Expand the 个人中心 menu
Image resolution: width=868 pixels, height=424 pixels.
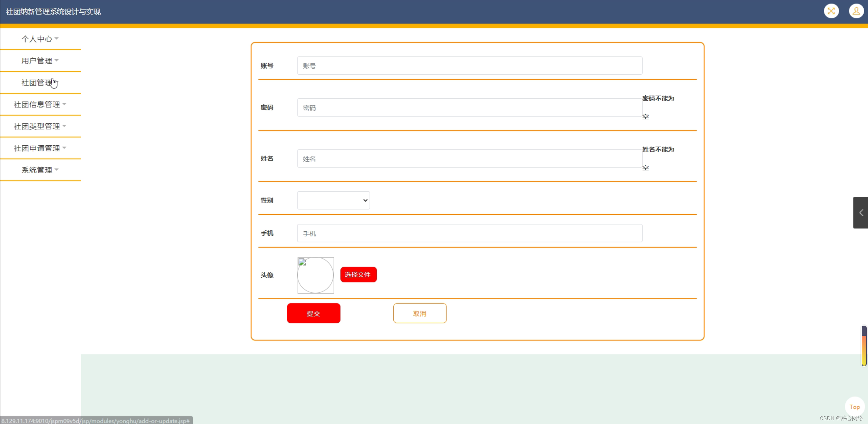pos(40,39)
